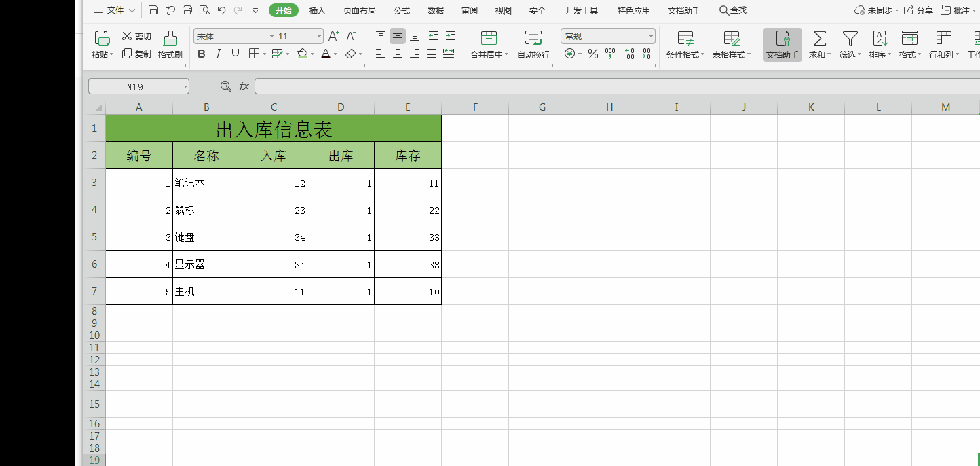Click the Save icon in quick access toolbar
This screenshot has width=980, height=466.
coord(153,10)
